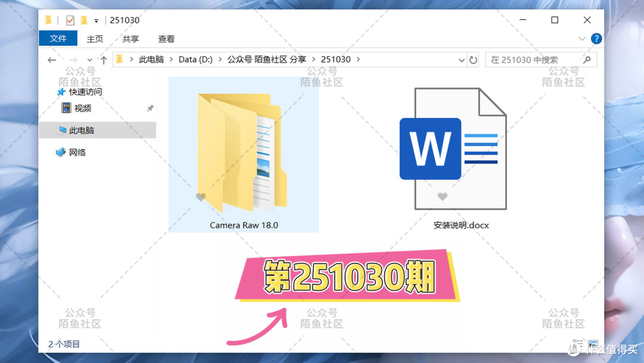
Task: Select 快速访问 in navigation pane
Action: tap(85, 92)
